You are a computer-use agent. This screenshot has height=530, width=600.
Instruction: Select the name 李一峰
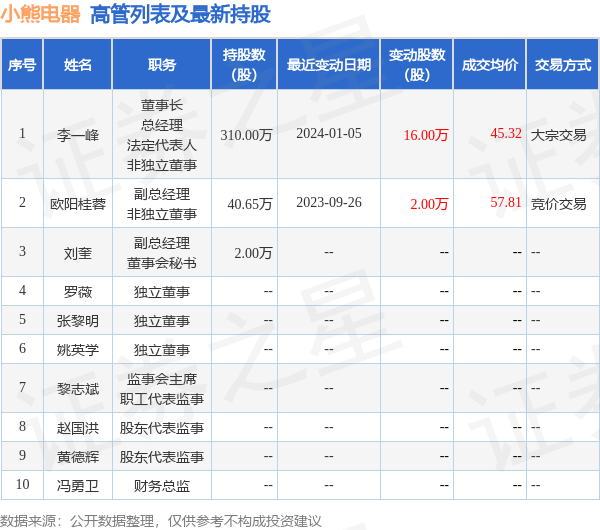[x=78, y=135]
